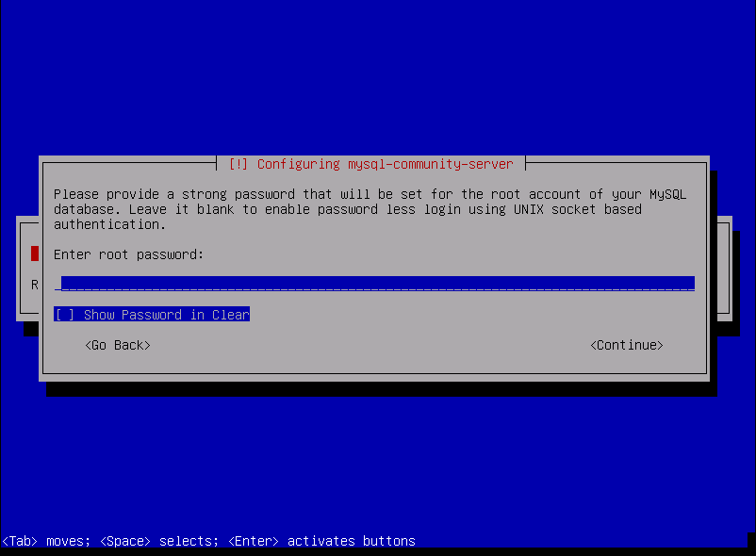This screenshot has height=556, width=756.
Task: Click the 'Enter root password:' label
Action: [129, 254]
